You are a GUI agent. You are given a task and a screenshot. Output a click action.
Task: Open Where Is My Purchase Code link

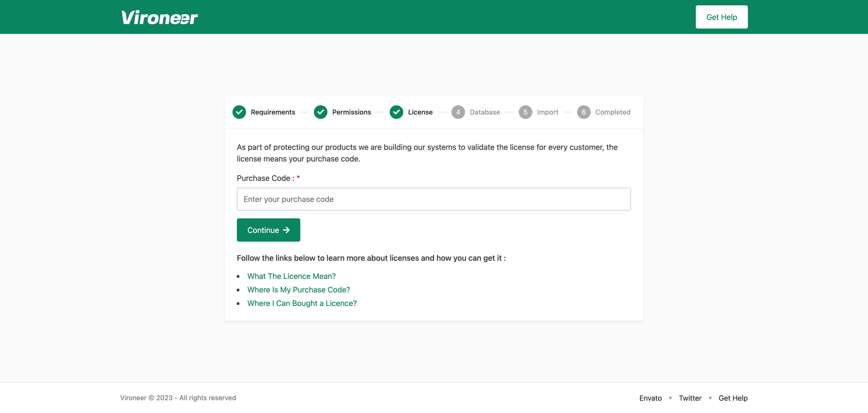[298, 290]
